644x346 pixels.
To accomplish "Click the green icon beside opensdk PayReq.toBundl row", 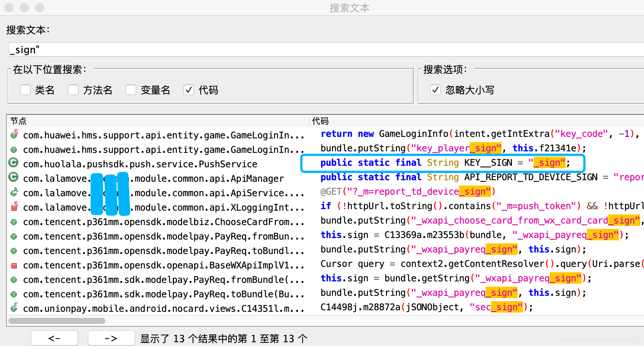I will pos(14,251).
